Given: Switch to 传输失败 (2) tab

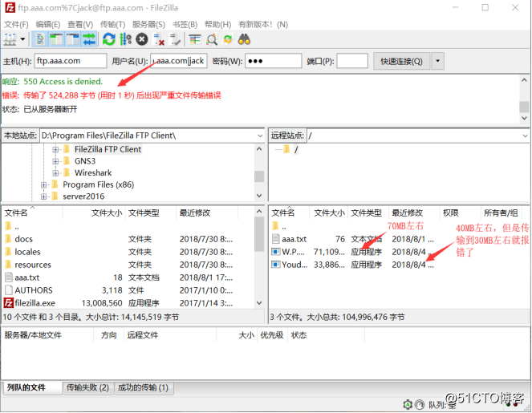Looking at the screenshot, I should 88,387.
